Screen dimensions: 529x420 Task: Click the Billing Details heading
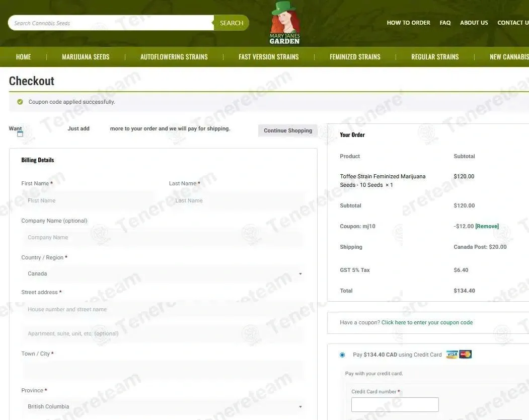click(37, 160)
